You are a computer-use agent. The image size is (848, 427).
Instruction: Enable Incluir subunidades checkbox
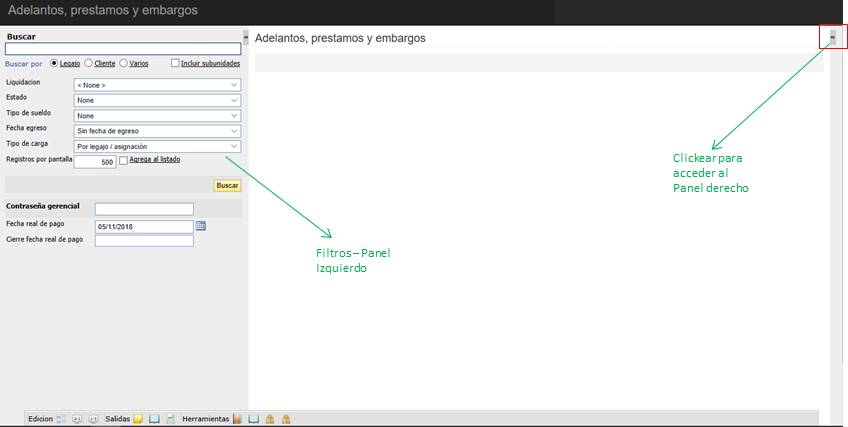pos(175,63)
